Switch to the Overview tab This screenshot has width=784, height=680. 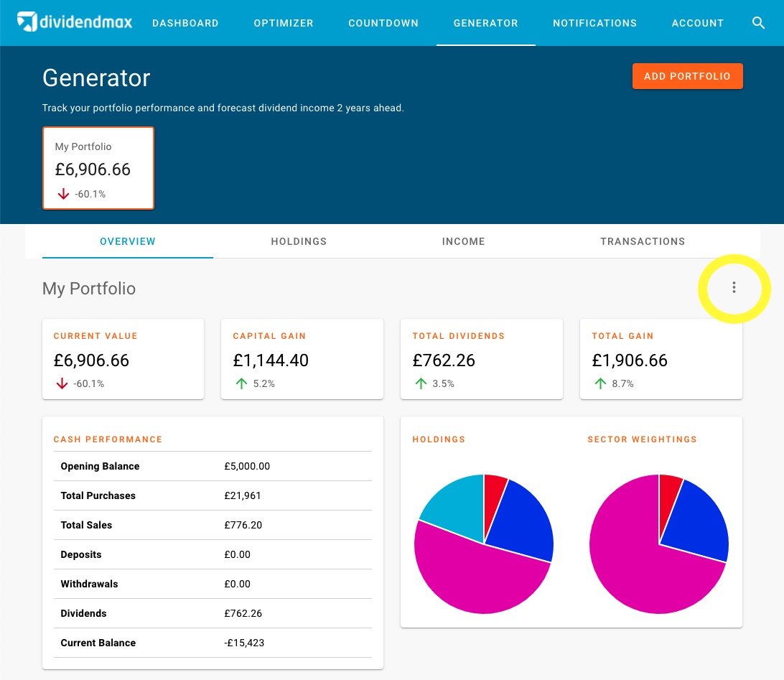tap(128, 241)
